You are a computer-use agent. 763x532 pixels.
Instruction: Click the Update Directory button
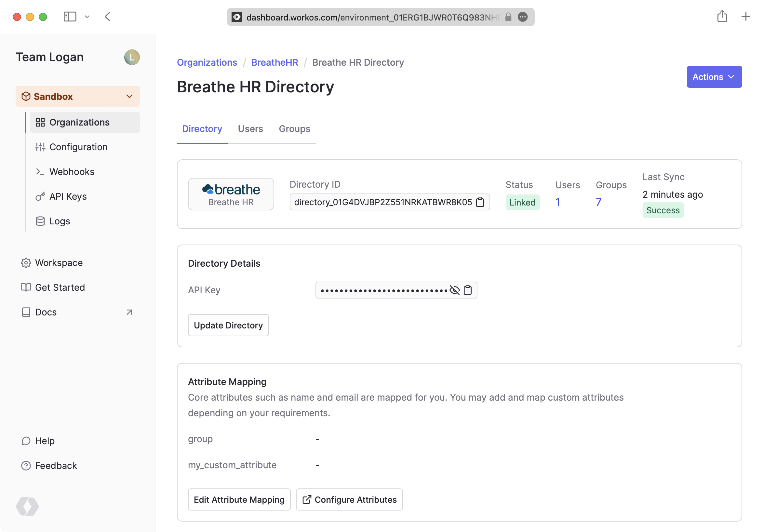pos(228,325)
